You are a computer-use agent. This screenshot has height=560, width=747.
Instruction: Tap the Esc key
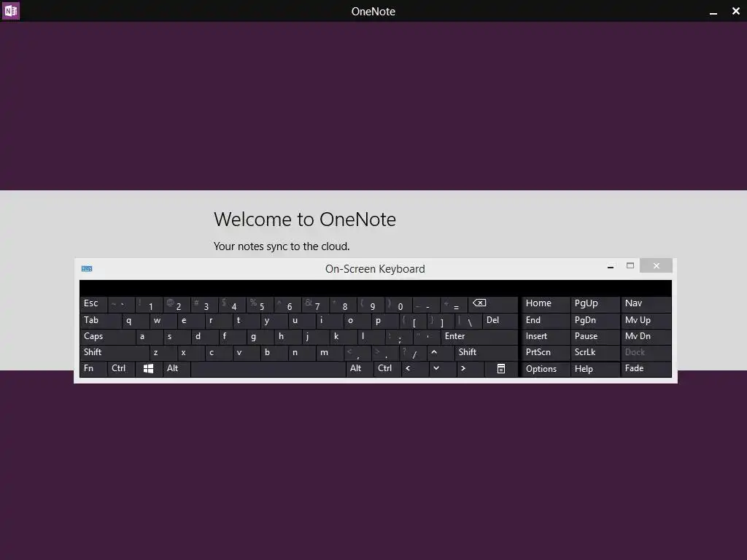(x=93, y=304)
